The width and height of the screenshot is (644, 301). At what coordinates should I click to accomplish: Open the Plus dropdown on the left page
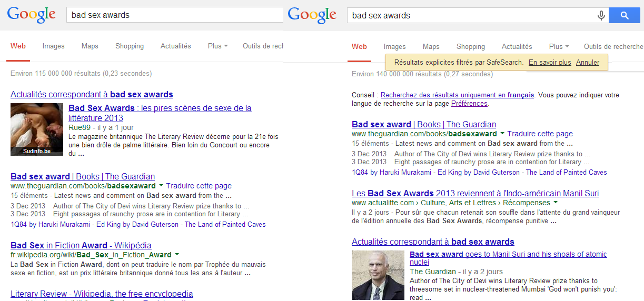(x=217, y=46)
